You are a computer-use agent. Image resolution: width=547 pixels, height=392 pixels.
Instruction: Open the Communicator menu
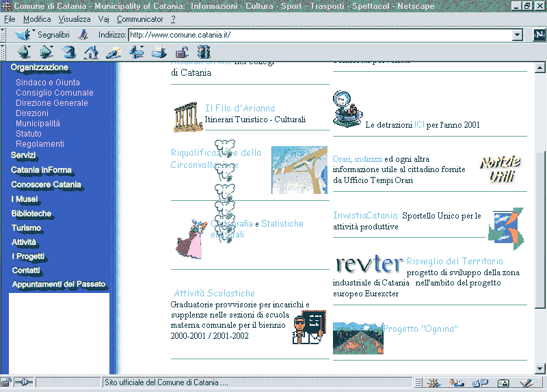pyautogui.click(x=140, y=19)
